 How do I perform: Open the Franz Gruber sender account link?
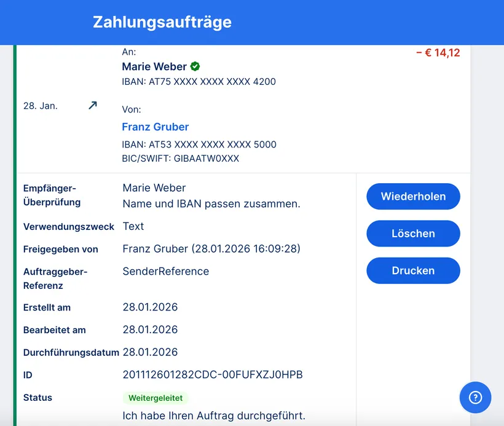click(x=156, y=127)
